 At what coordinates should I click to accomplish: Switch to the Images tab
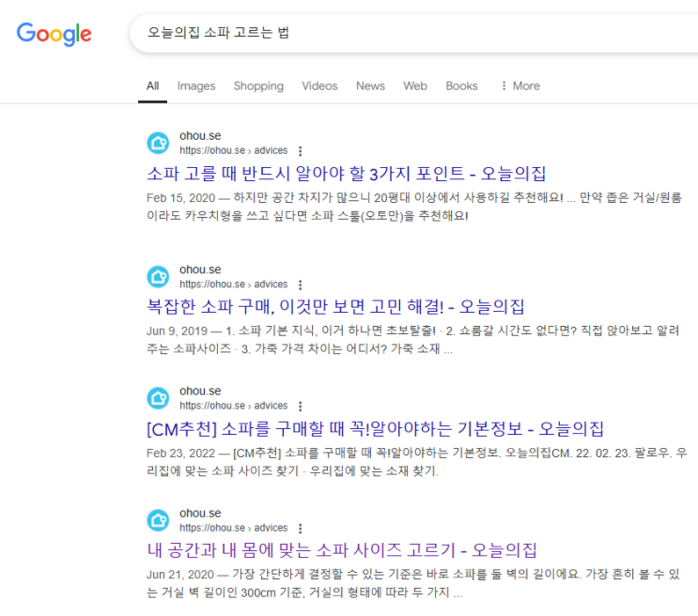tap(196, 85)
